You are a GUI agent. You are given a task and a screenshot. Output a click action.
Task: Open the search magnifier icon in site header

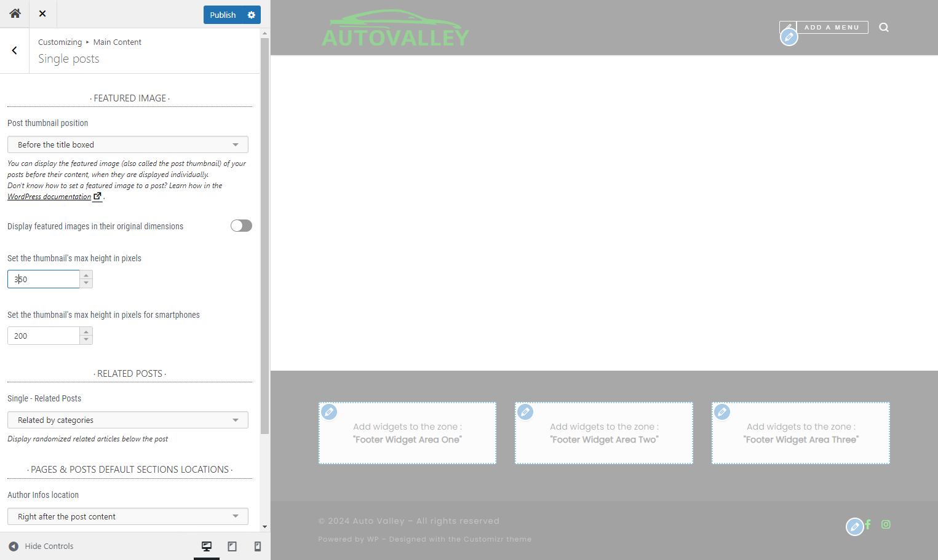pos(884,27)
